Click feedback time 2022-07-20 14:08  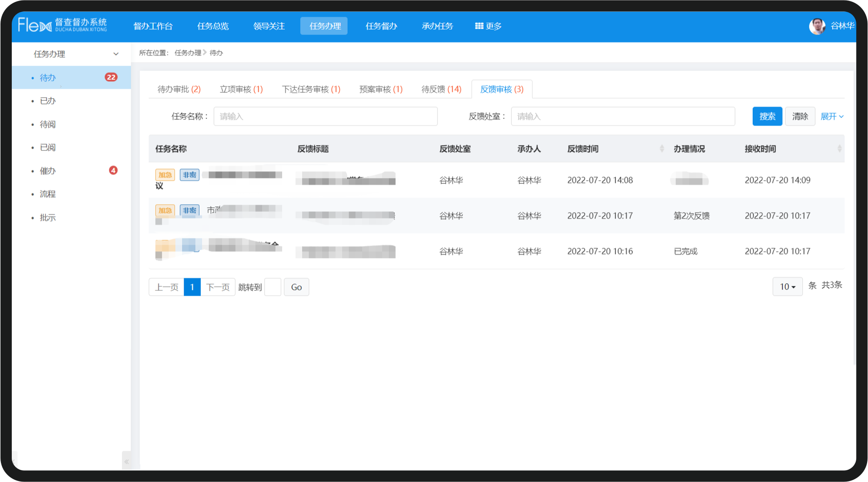pos(600,180)
